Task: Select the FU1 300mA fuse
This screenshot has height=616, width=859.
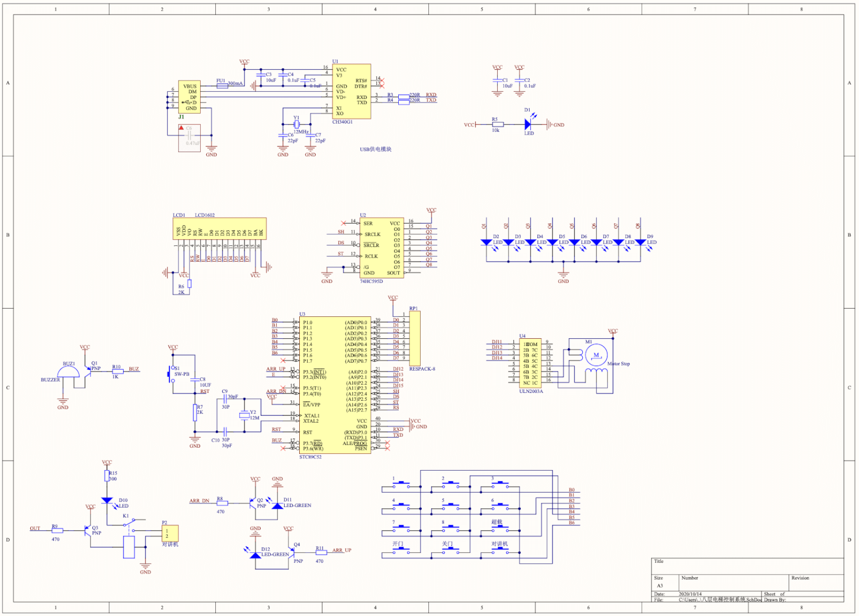Action: [x=222, y=86]
